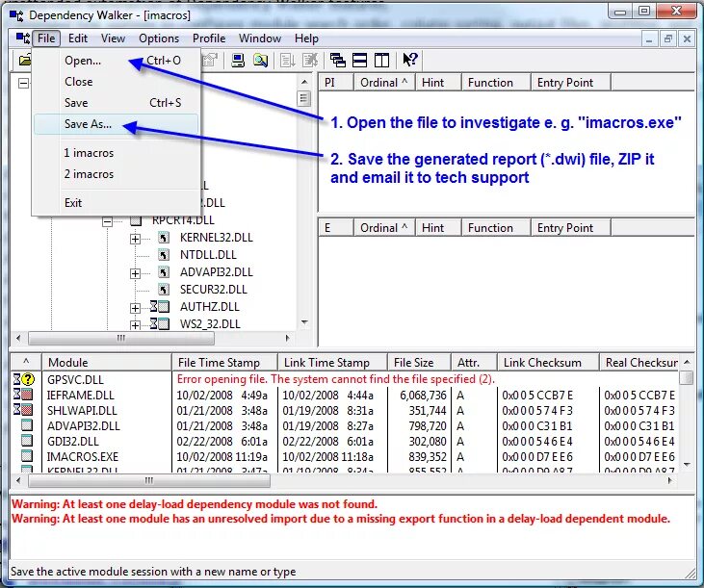Choose Save As... in the File menu
Screen dimensions: 704x588
coord(116,124)
